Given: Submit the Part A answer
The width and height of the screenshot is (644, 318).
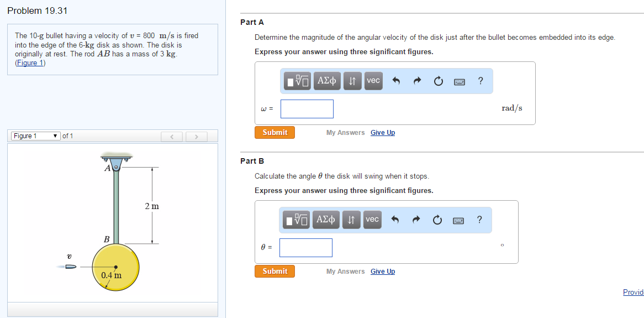Looking at the screenshot, I should coord(275,133).
